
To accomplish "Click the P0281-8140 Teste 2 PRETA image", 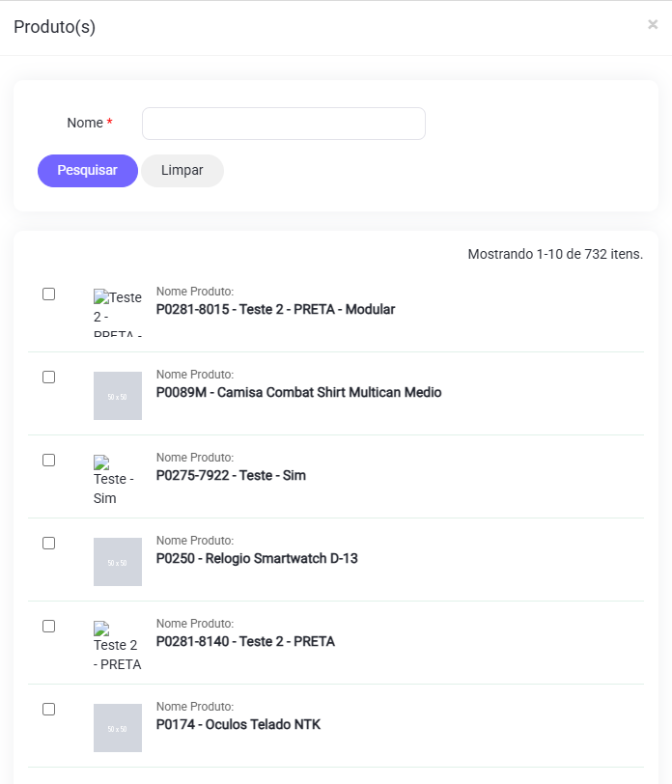I will pyautogui.click(x=117, y=646).
